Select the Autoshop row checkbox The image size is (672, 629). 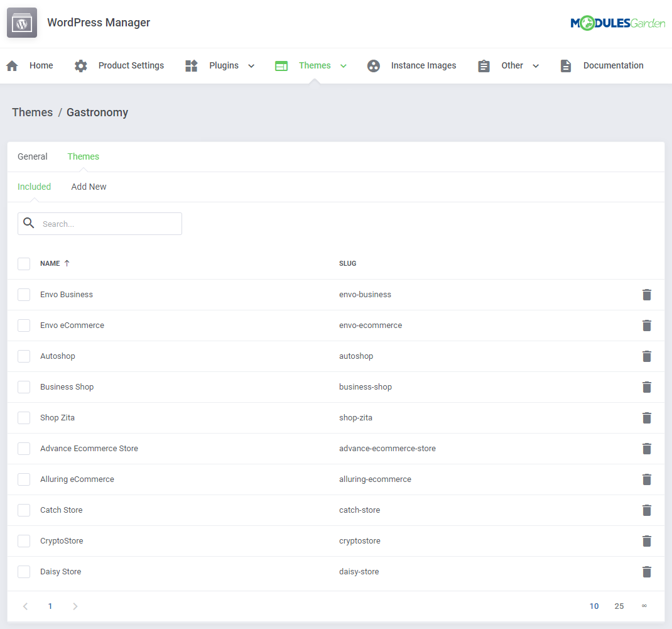pyautogui.click(x=24, y=356)
